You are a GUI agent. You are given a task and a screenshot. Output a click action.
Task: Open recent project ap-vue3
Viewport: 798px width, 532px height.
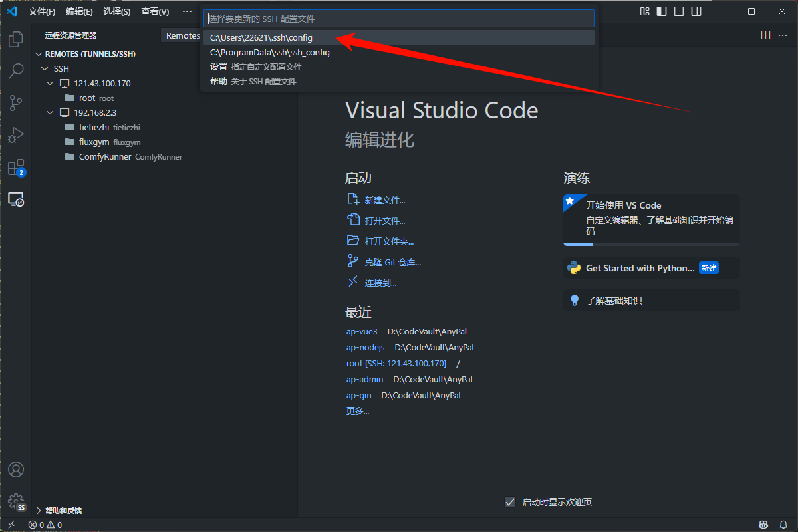click(362, 331)
